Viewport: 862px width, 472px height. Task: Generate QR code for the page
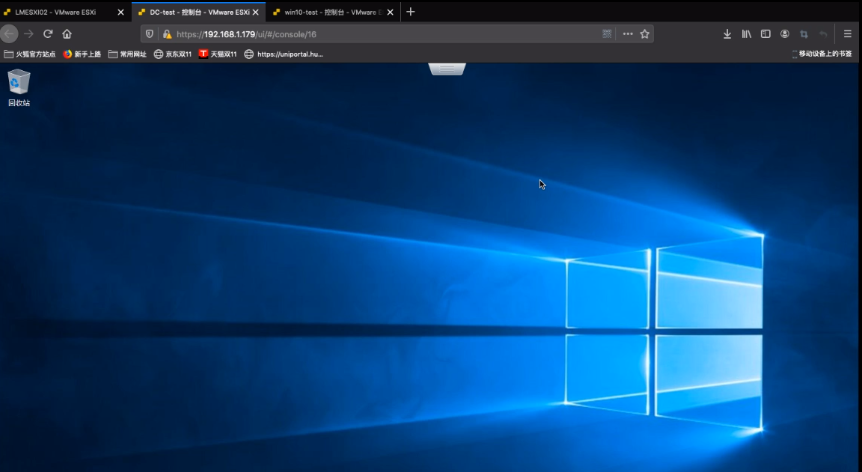pos(607,34)
